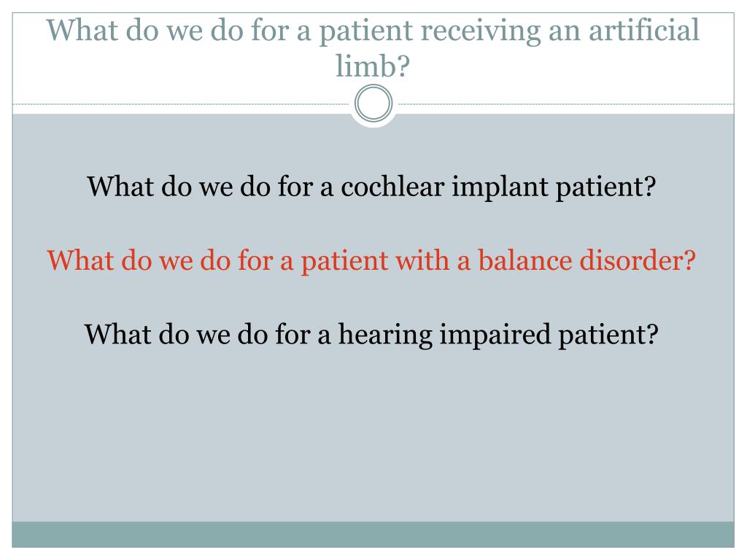Click the first "What" in the slide title
This screenshot has height=560, width=747.
82,31
